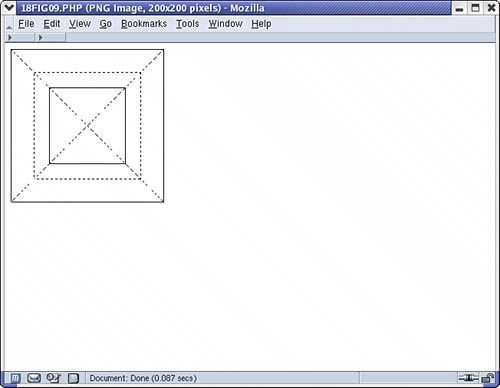Open the Edit menu

[52, 24]
